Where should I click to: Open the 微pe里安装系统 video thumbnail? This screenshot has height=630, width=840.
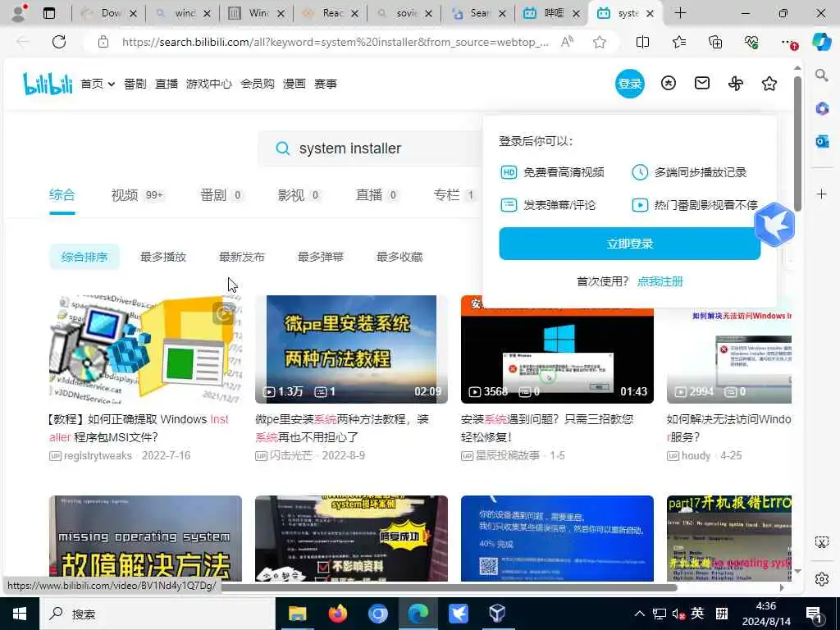[x=351, y=349]
